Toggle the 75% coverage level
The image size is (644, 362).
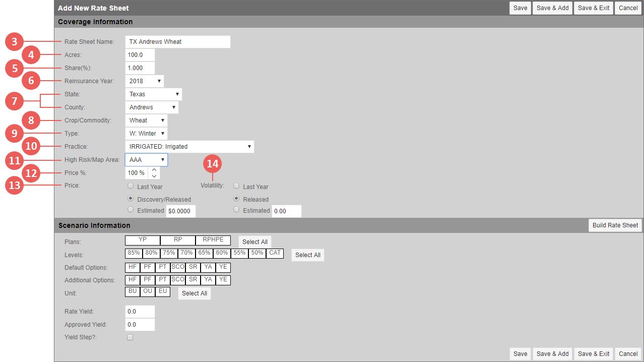pyautogui.click(x=169, y=254)
